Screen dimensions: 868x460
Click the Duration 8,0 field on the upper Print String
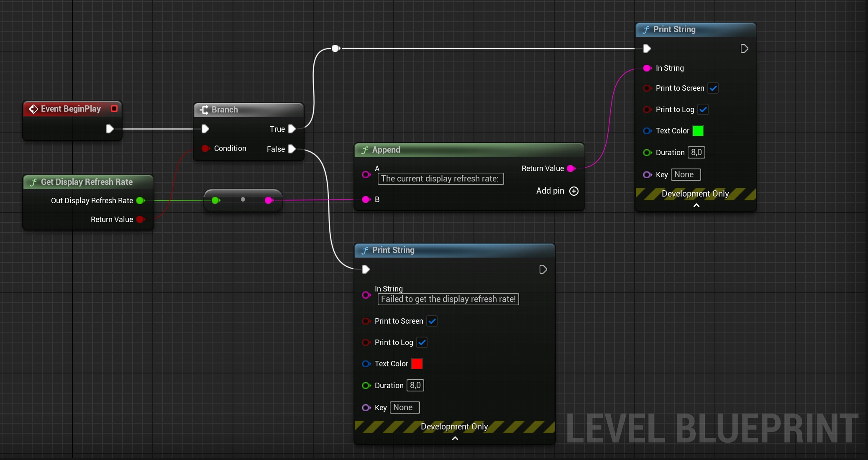click(x=696, y=153)
